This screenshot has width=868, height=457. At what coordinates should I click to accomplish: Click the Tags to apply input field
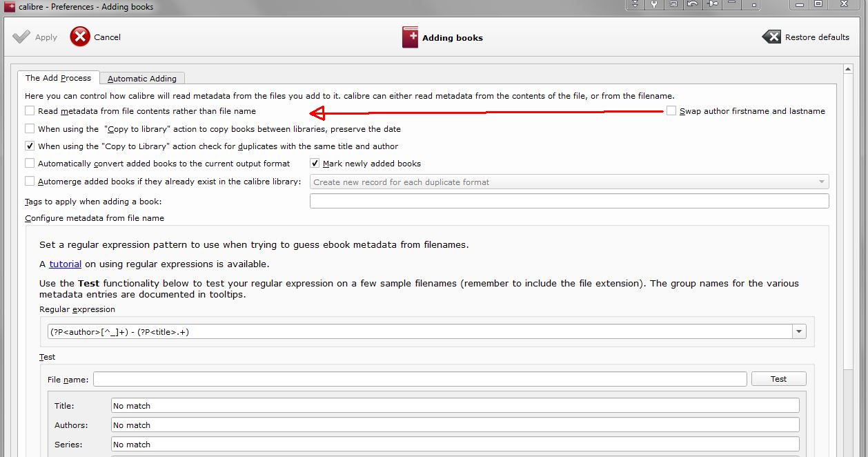[x=569, y=201]
